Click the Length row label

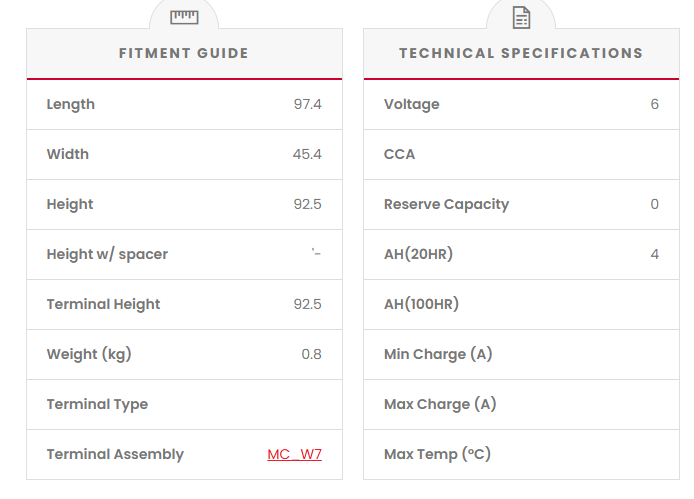click(71, 104)
